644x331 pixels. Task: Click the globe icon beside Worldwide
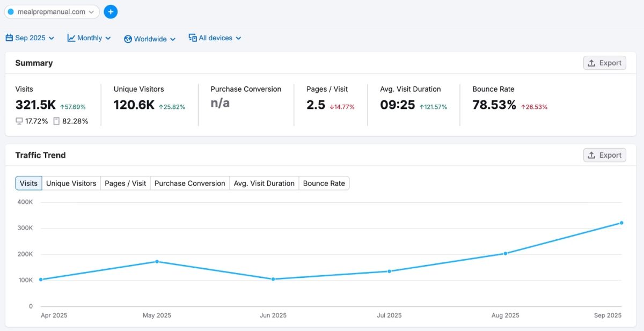coord(128,39)
